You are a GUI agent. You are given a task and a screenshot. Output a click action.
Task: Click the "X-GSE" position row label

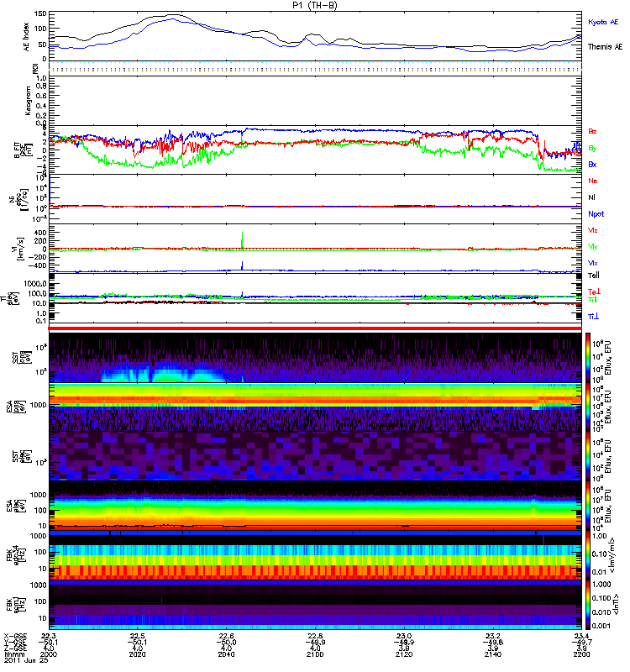(15, 636)
